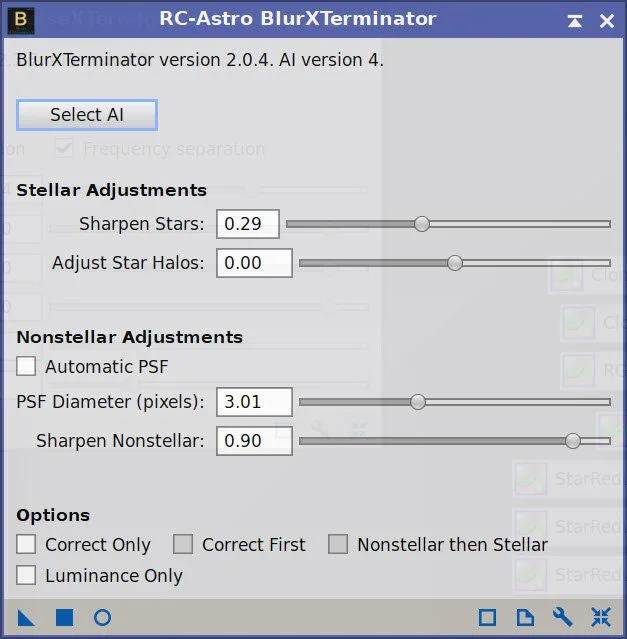Image resolution: width=627 pixels, height=639 pixels.
Task: Click the Apply Global circle icon
Action: [x=102, y=618]
